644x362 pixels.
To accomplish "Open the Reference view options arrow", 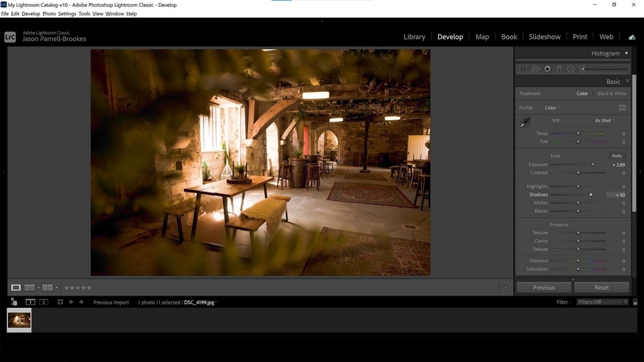I will [x=38, y=287].
